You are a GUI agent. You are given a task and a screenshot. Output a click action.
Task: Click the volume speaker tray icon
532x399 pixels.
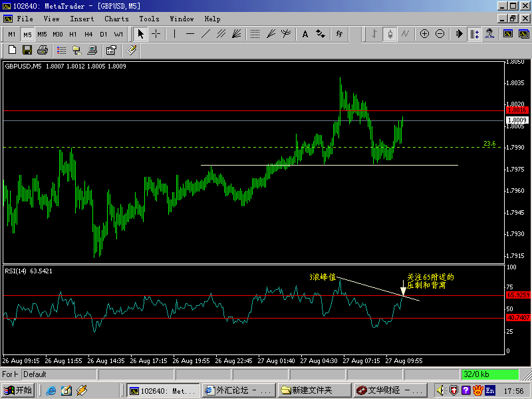click(441, 390)
